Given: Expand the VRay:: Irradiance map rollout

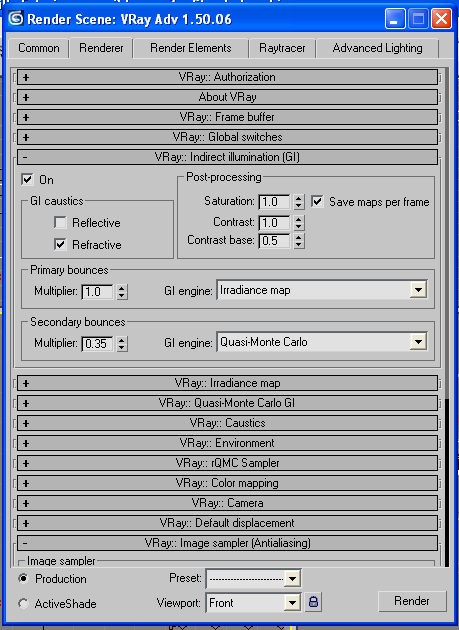Looking at the screenshot, I should 227,383.
